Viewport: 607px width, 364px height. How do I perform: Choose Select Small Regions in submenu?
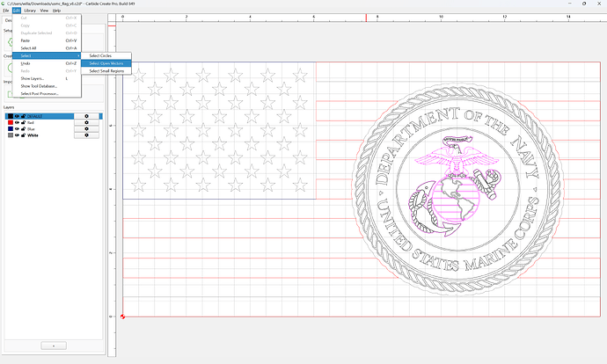pos(106,71)
